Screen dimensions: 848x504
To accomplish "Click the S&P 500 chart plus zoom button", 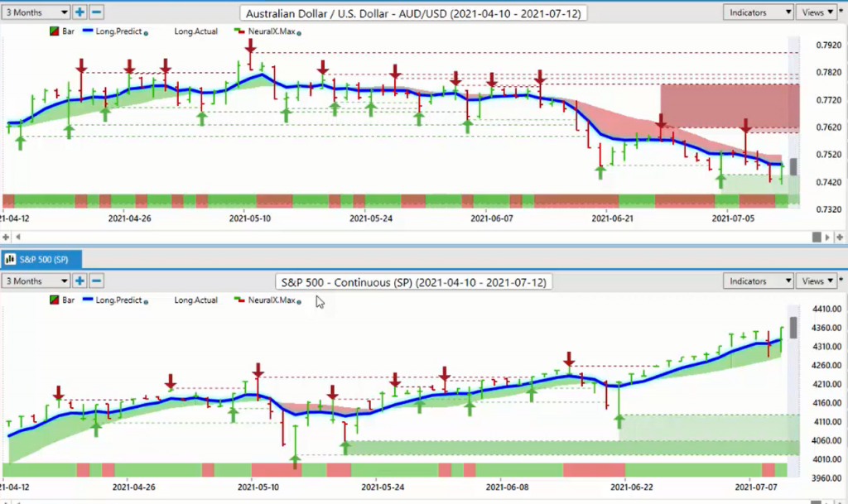I will click(79, 281).
